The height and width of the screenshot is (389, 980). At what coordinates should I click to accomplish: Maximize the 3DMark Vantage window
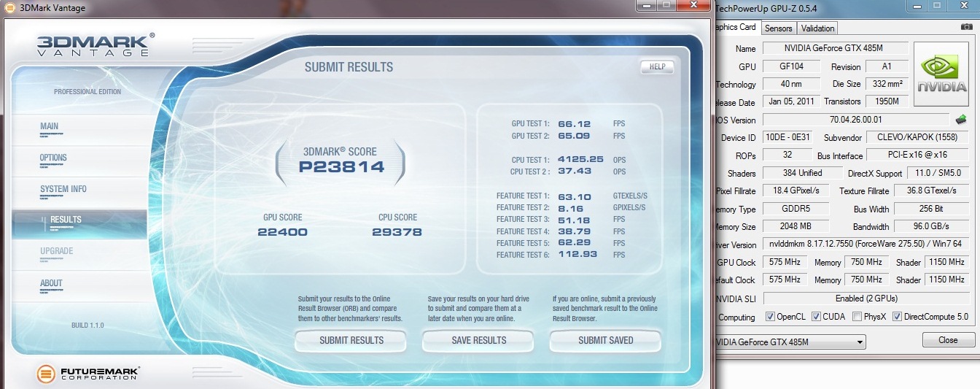pyautogui.click(x=666, y=5)
